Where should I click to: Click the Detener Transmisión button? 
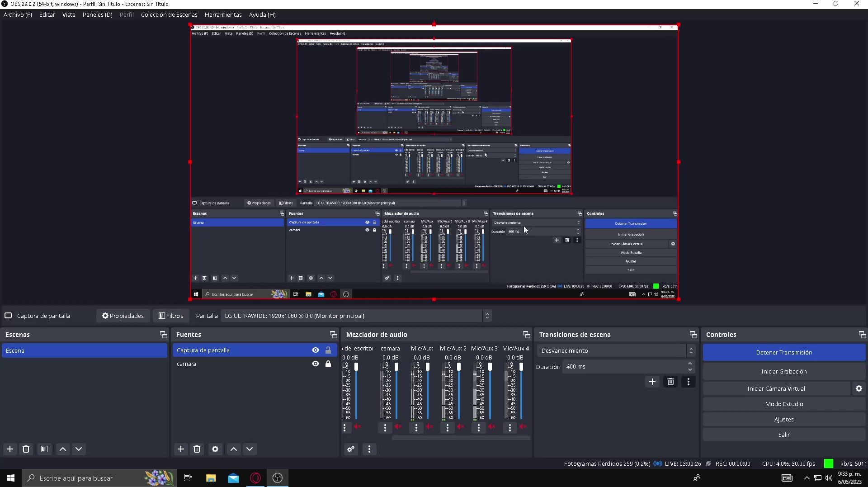tap(784, 352)
